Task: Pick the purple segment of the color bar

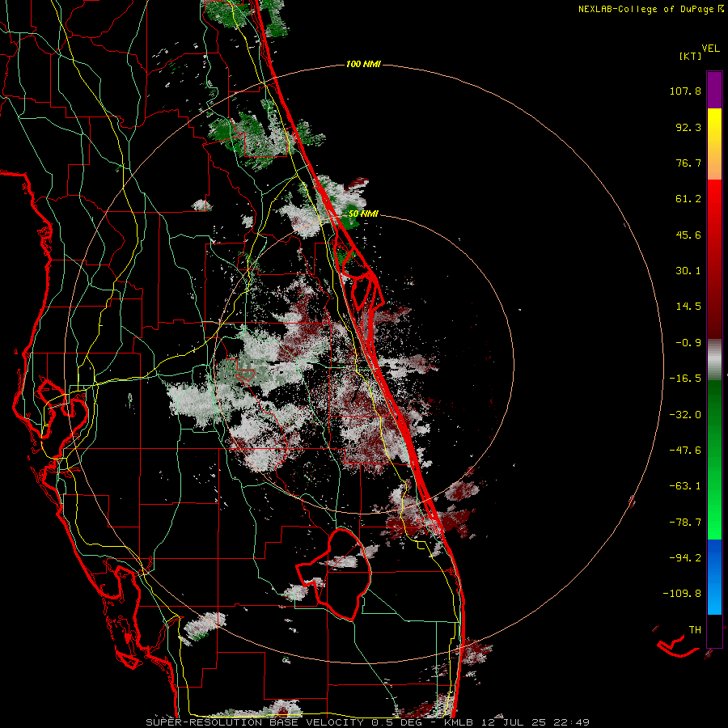Action: 714,91
